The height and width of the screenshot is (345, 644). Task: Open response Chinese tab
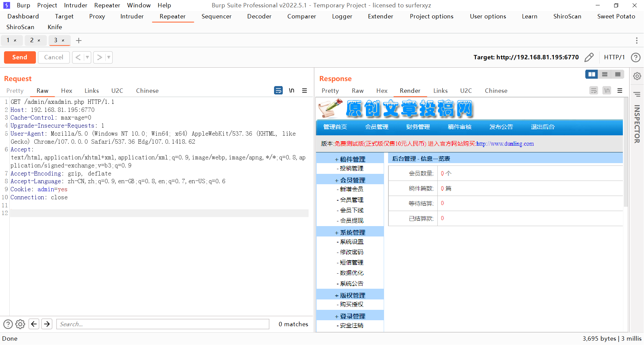[496, 91]
